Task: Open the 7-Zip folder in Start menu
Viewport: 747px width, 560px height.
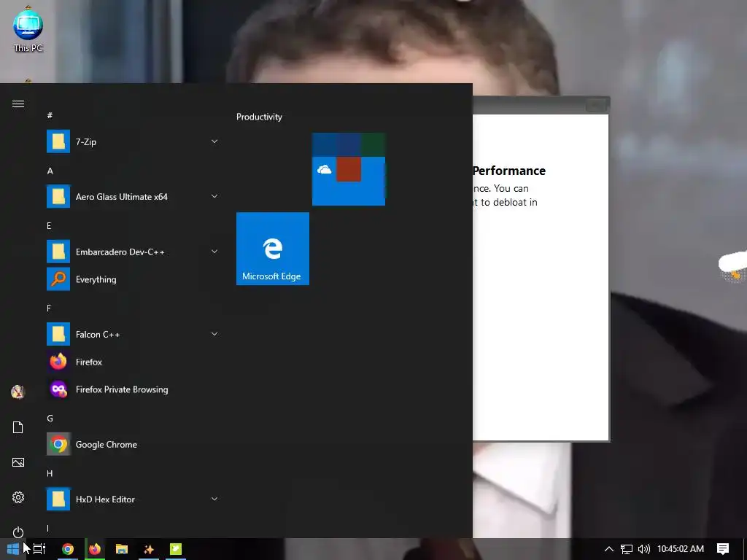Action: [133, 142]
